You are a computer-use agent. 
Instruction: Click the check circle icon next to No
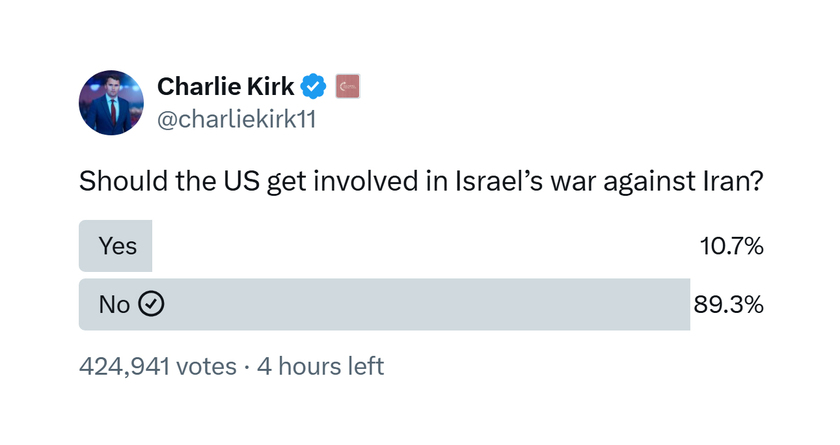(151, 304)
